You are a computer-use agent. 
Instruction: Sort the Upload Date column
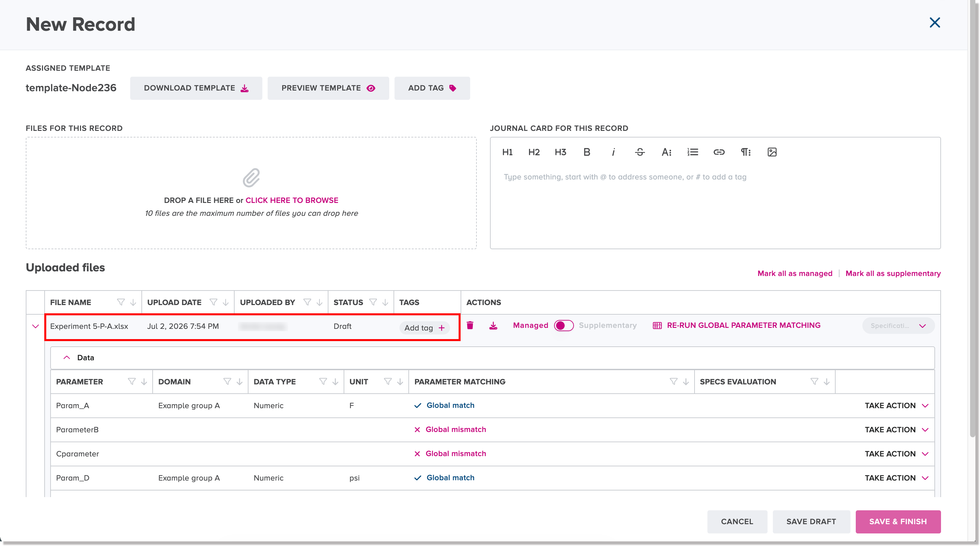tap(226, 302)
